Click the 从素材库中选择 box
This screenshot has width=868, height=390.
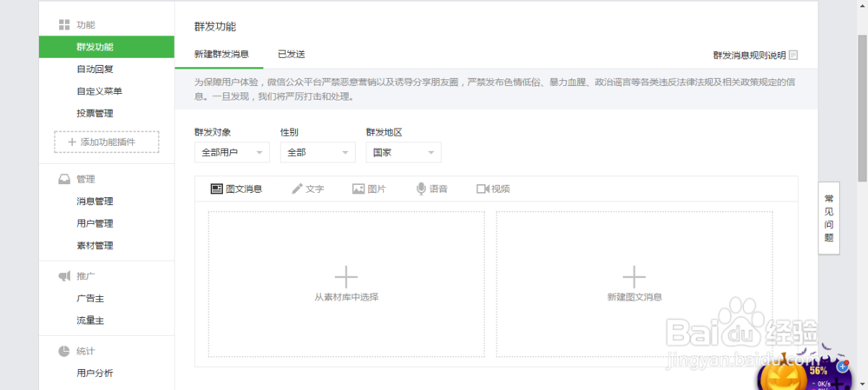346,284
